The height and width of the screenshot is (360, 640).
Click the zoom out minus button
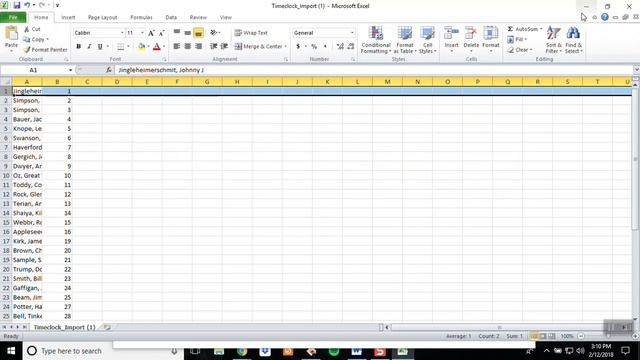[581, 336]
